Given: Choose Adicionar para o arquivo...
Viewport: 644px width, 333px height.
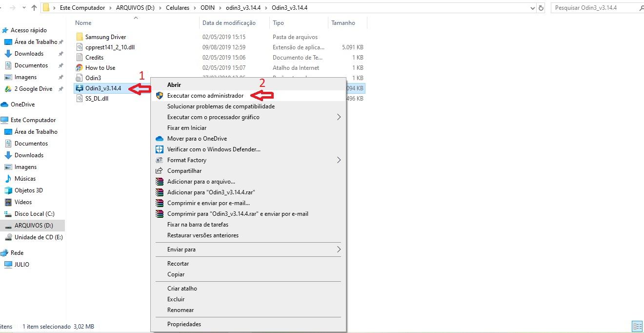Looking at the screenshot, I should click(x=248, y=182).
